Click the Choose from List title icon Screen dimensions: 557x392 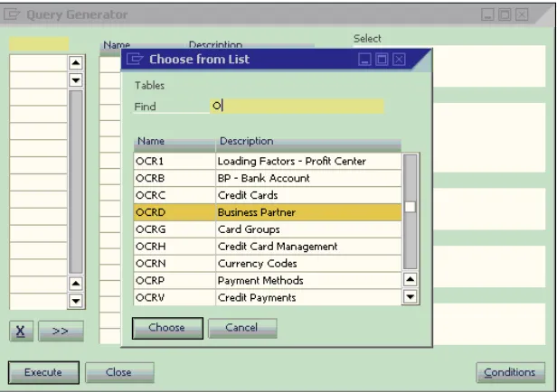(135, 59)
